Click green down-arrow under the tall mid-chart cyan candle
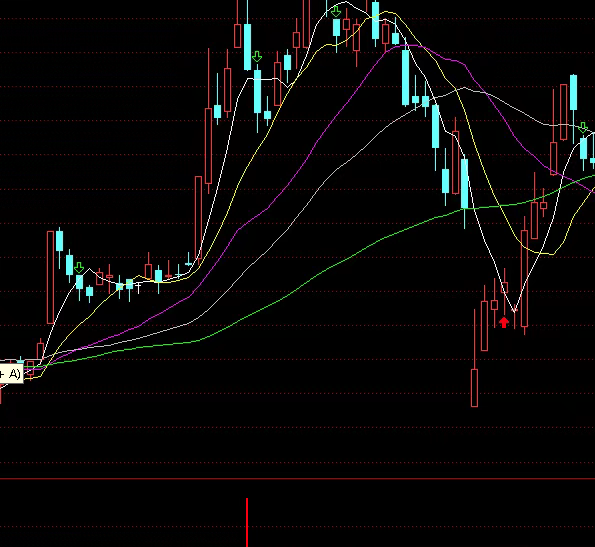This screenshot has height=547, width=595. 257,57
